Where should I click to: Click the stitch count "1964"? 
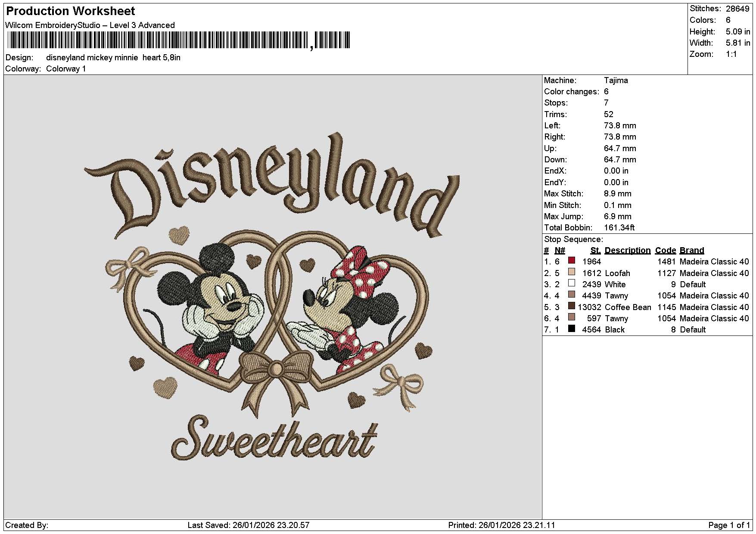pyautogui.click(x=591, y=262)
